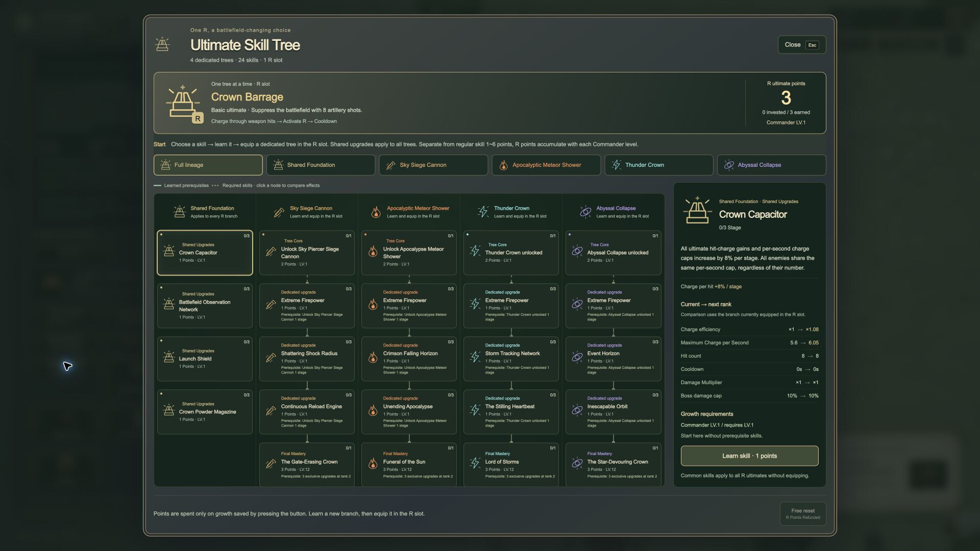
Task: Click Abyssal Collapse column header icon
Action: click(x=585, y=212)
